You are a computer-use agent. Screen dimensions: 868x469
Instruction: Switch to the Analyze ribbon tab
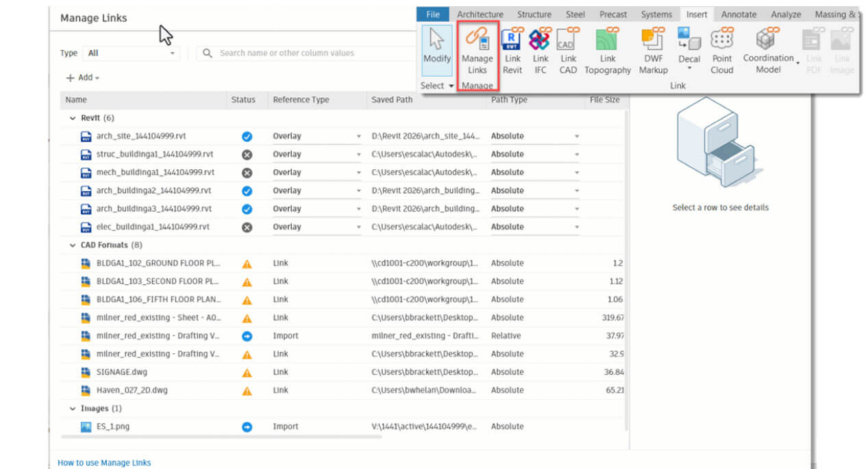(786, 14)
